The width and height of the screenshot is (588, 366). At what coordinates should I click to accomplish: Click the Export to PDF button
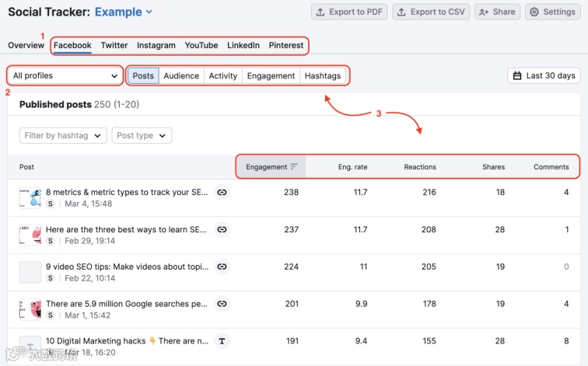(x=349, y=12)
